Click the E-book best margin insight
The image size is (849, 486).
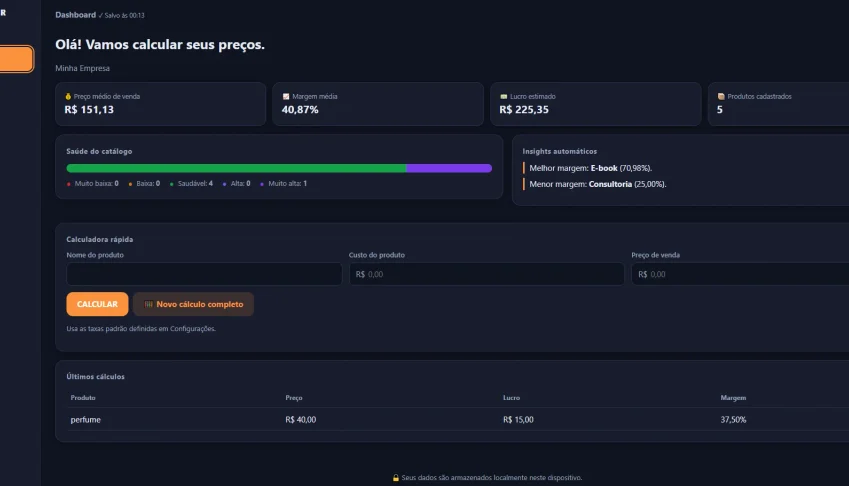coord(590,168)
